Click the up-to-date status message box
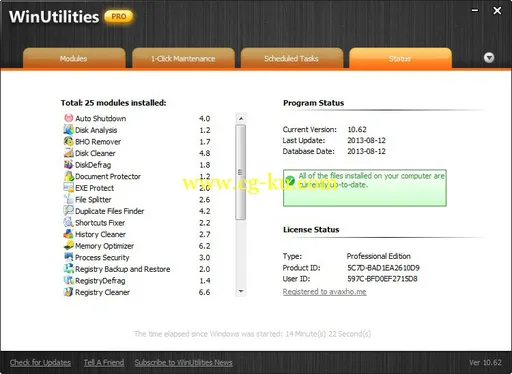The image size is (512, 374). point(365,188)
